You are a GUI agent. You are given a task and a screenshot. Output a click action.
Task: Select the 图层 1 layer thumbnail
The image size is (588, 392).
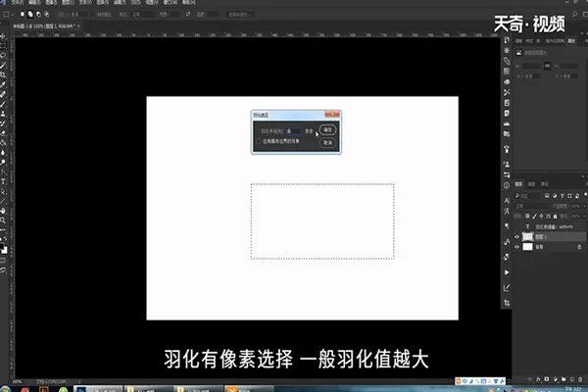click(x=527, y=237)
